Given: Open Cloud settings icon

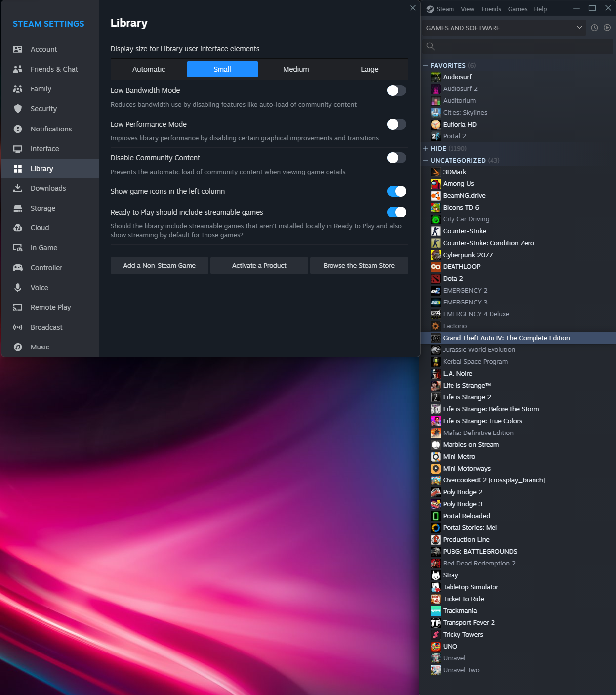Looking at the screenshot, I should tap(18, 228).
